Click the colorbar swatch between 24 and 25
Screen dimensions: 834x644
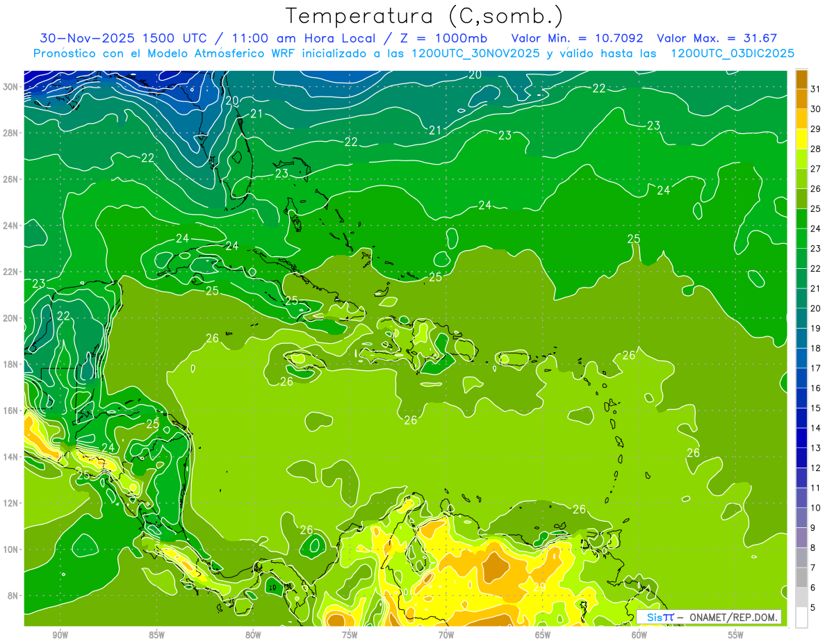point(801,219)
